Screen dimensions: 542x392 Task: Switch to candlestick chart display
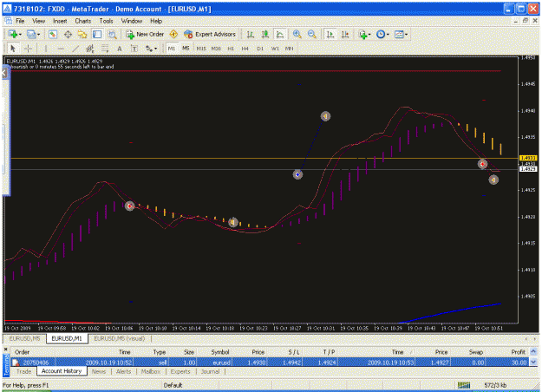pos(265,34)
